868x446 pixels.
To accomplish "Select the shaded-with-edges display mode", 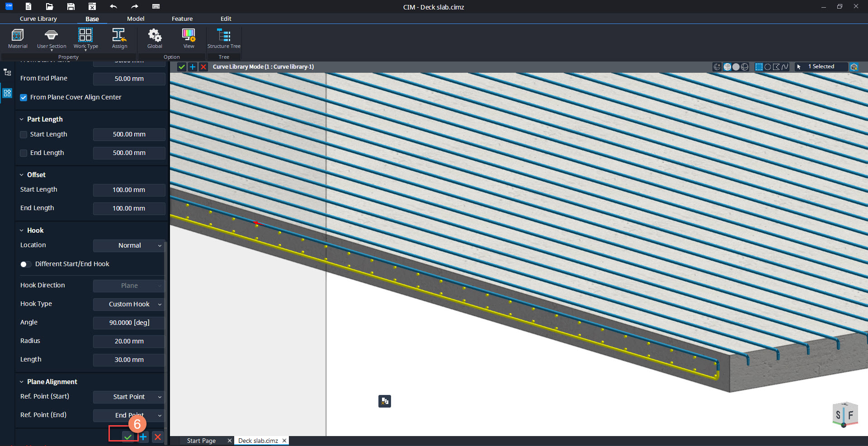I will click(727, 67).
